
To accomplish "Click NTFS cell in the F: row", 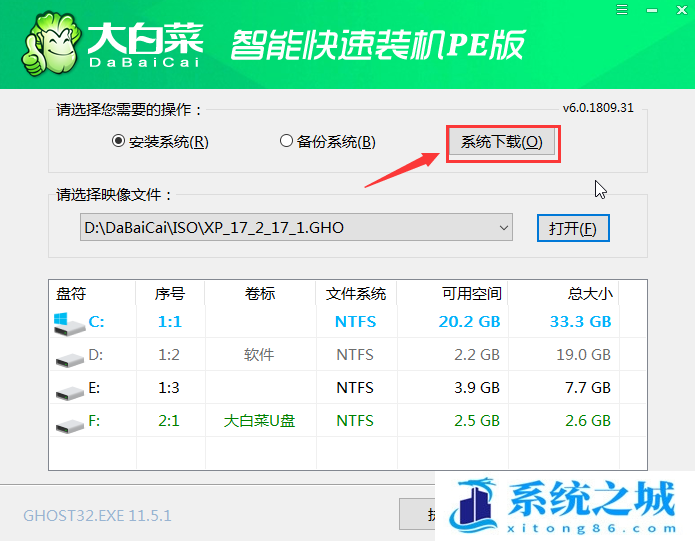I will pos(355,420).
